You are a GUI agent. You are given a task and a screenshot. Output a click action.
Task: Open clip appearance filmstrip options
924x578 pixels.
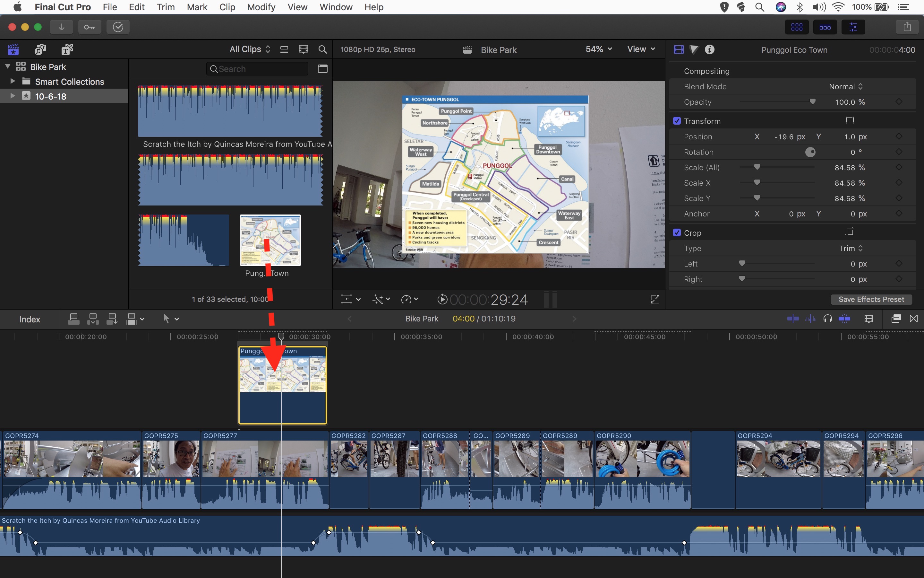pos(303,49)
